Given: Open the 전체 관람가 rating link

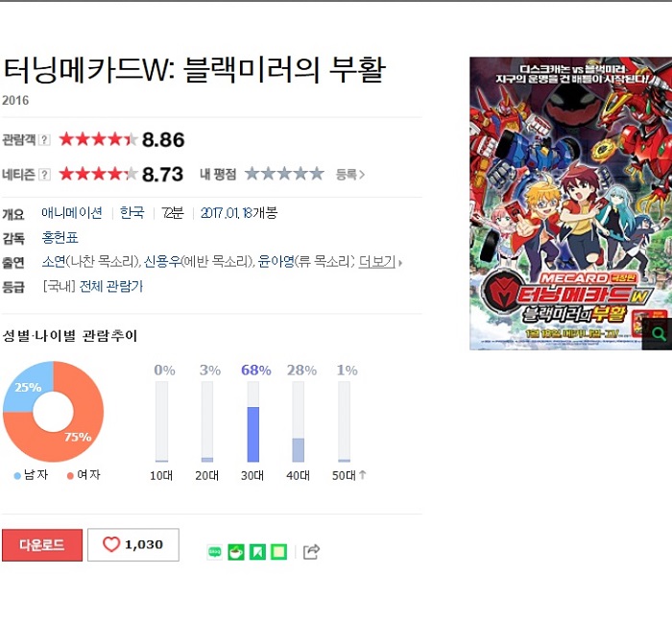Looking at the screenshot, I should pyautogui.click(x=111, y=286).
